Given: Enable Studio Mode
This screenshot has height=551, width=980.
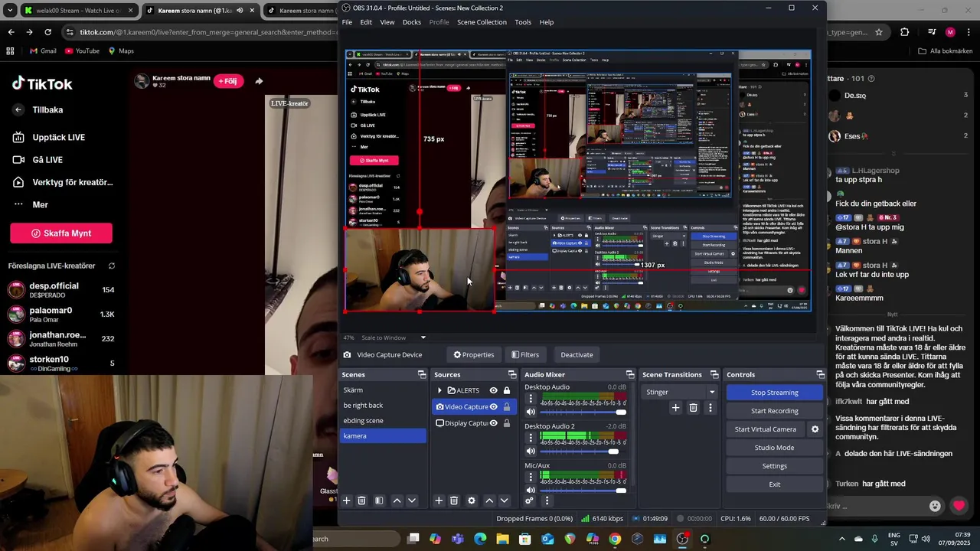Looking at the screenshot, I should coord(774,448).
